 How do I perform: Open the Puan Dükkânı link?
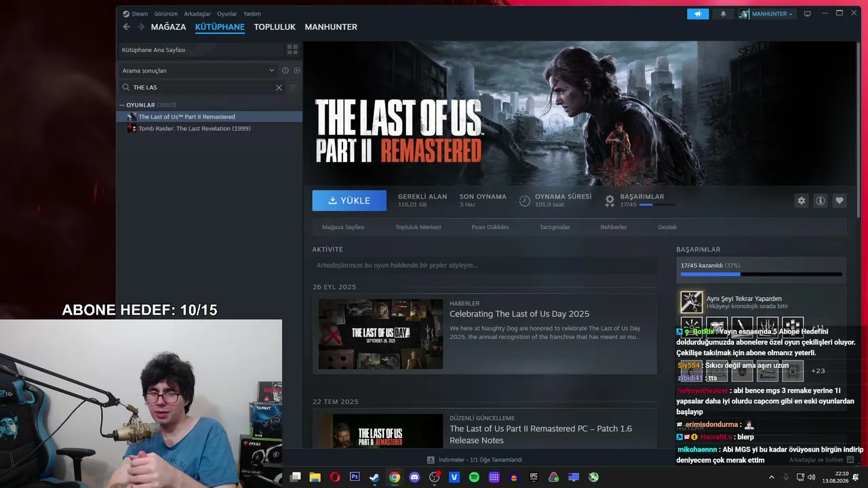click(x=490, y=227)
